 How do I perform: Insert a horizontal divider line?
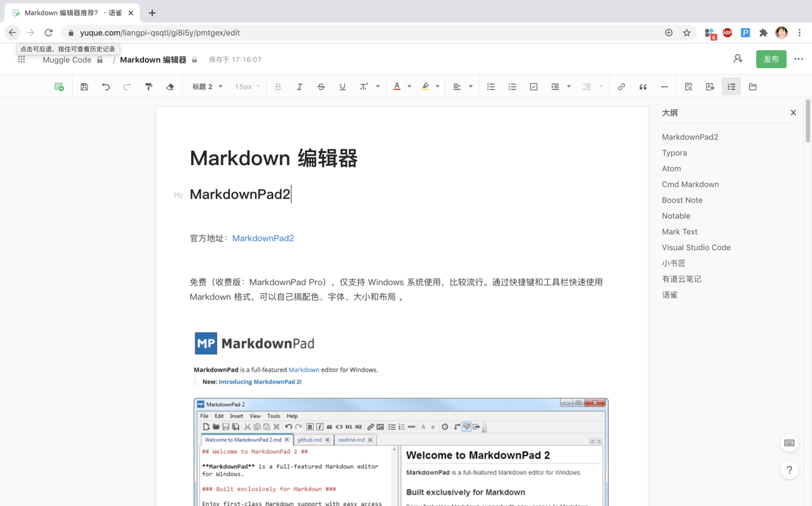(664, 86)
